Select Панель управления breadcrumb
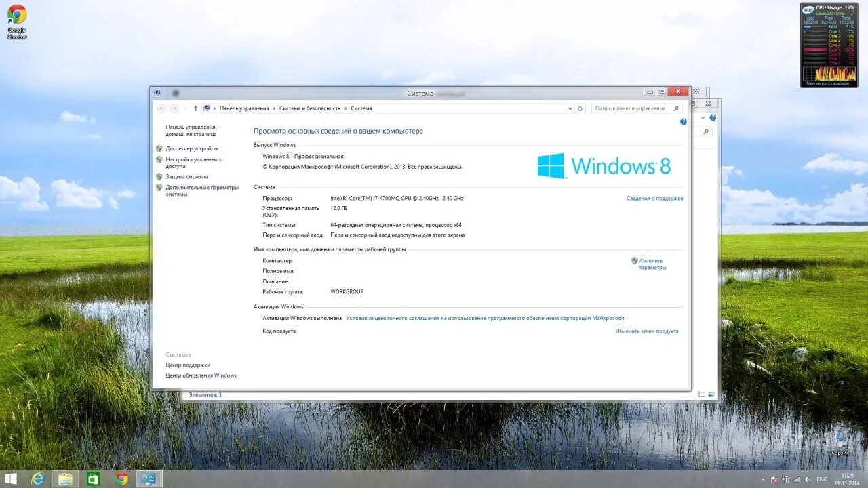The height and width of the screenshot is (488, 868). coord(244,108)
